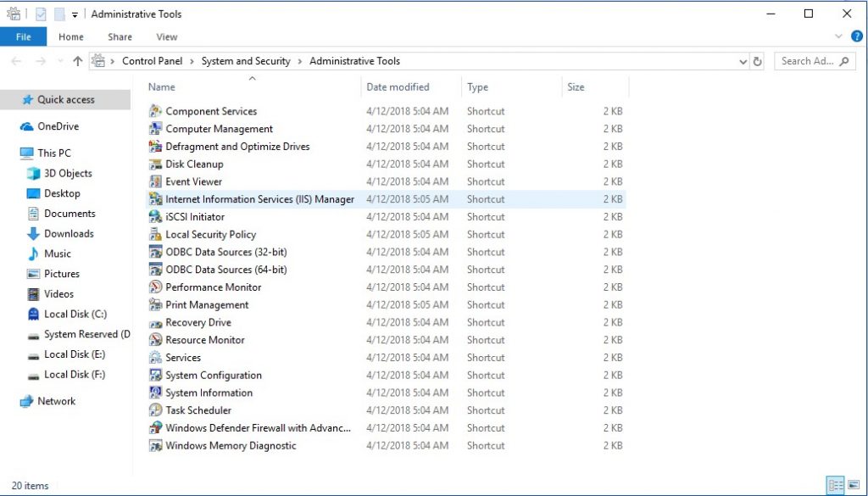The width and height of the screenshot is (868, 496).
Task: Select the IIS Manager shortcut icon
Action: (156, 199)
